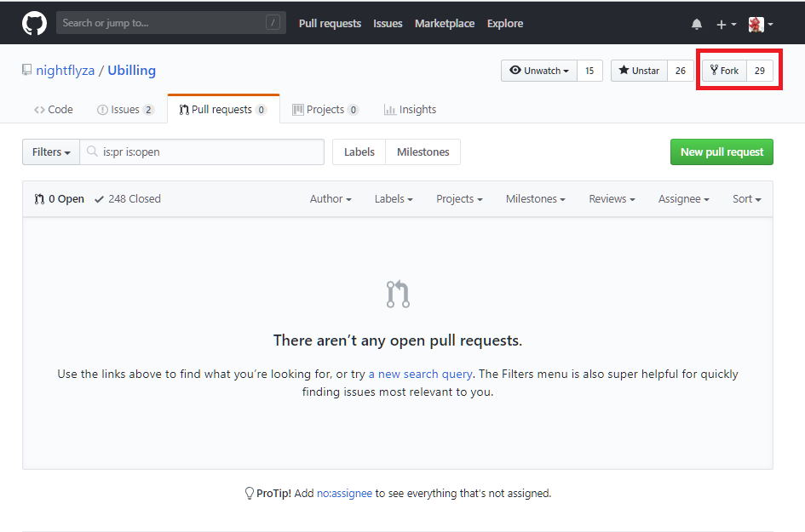Open the Issues tab

pos(125,110)
